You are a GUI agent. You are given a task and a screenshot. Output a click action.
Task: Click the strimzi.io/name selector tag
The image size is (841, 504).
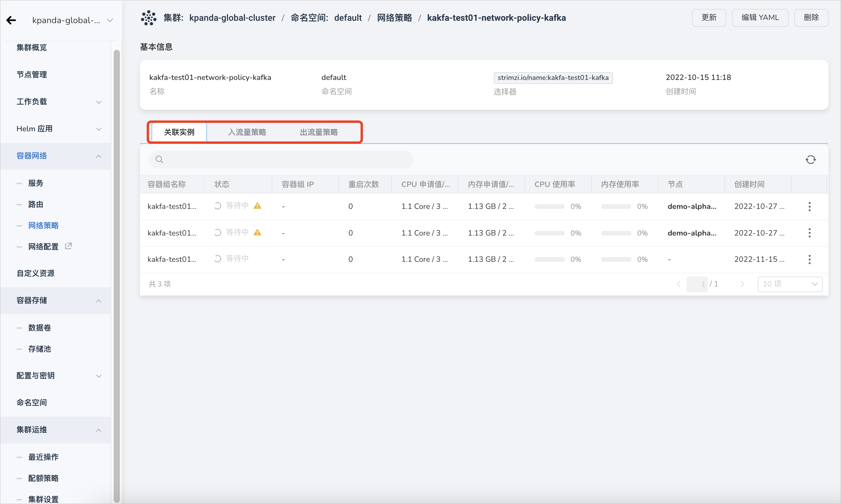tap(553, 78)
